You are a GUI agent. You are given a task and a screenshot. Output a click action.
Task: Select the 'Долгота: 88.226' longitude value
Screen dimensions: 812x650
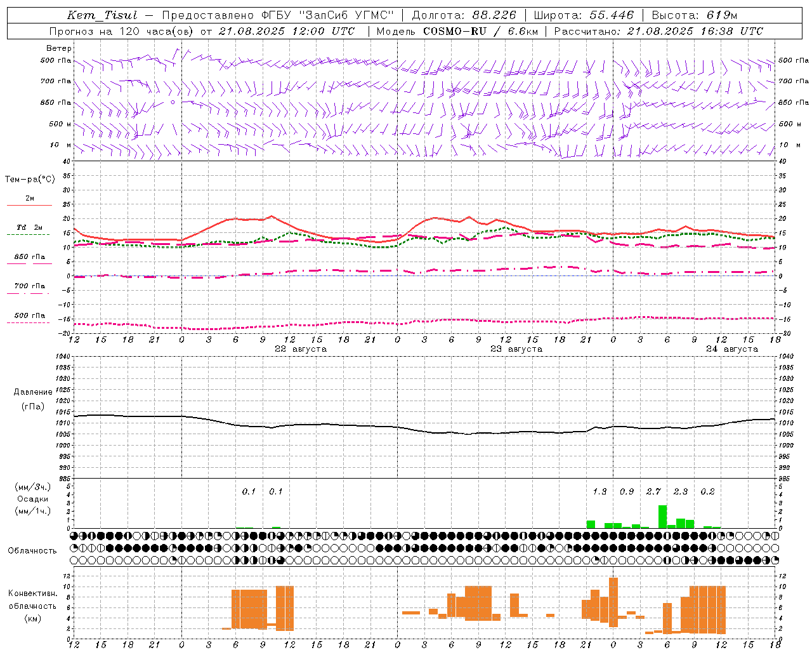coord(464,15)
